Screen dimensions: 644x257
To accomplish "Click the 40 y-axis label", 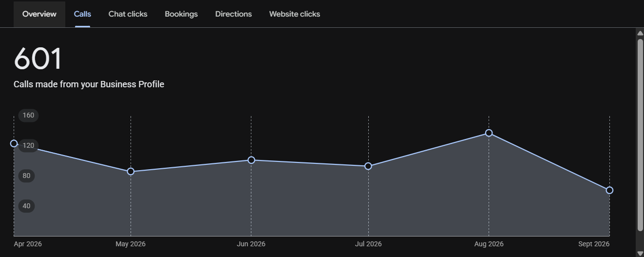I will (x=26, y=206).
